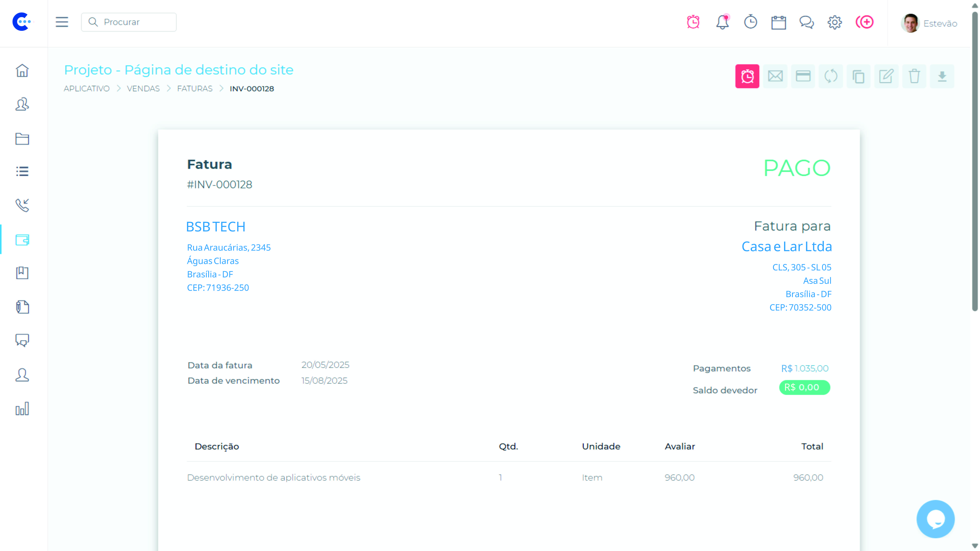Open settings gear icon
Screen dimensions: 980x551
point(834,22)
